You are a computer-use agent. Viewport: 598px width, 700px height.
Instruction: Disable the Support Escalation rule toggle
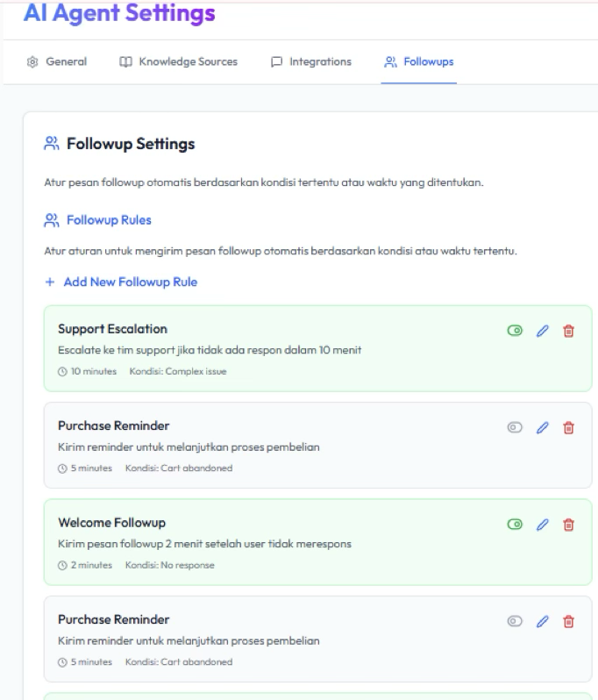(x=515, y=331)
